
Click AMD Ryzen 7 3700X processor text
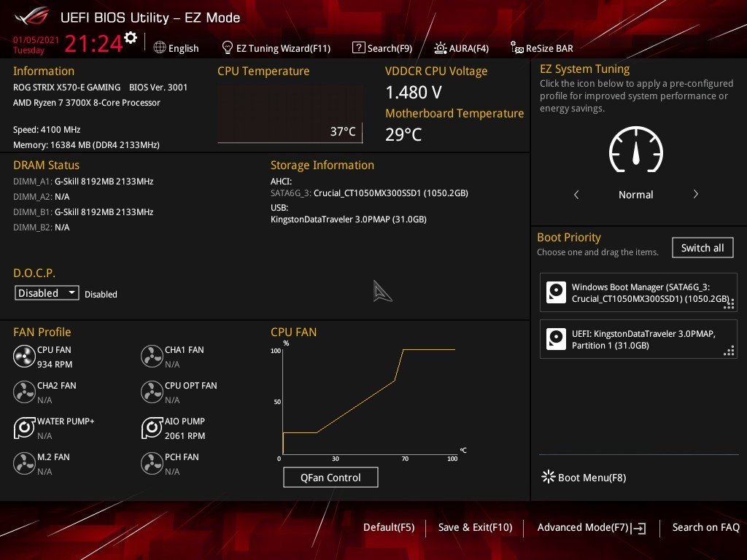(x=87, y=102)
